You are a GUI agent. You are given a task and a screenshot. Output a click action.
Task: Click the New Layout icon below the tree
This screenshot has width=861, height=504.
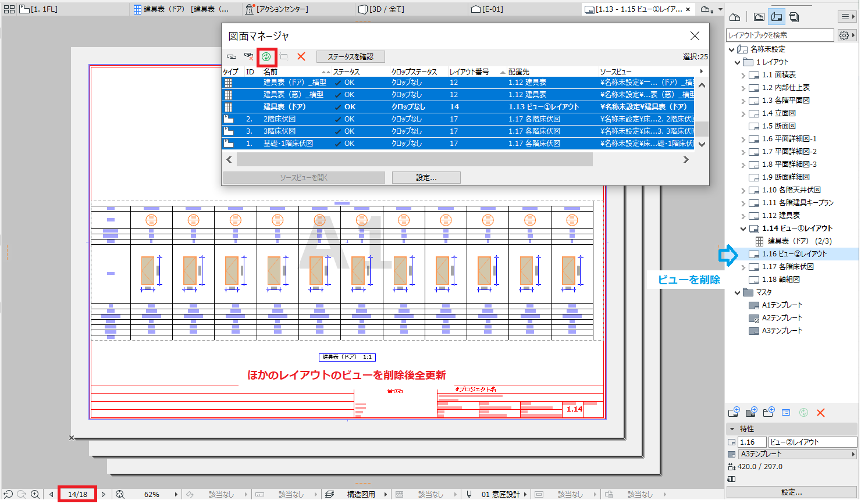coord(734,413)
